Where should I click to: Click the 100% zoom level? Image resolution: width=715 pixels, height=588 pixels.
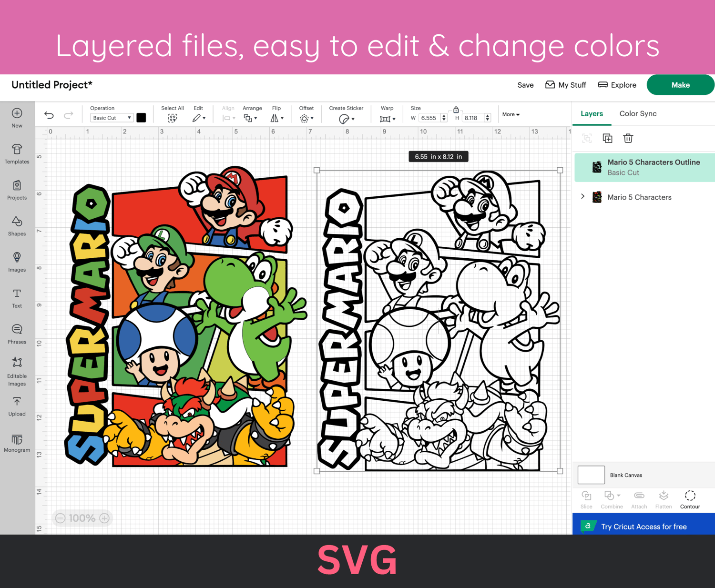point(82,518)
